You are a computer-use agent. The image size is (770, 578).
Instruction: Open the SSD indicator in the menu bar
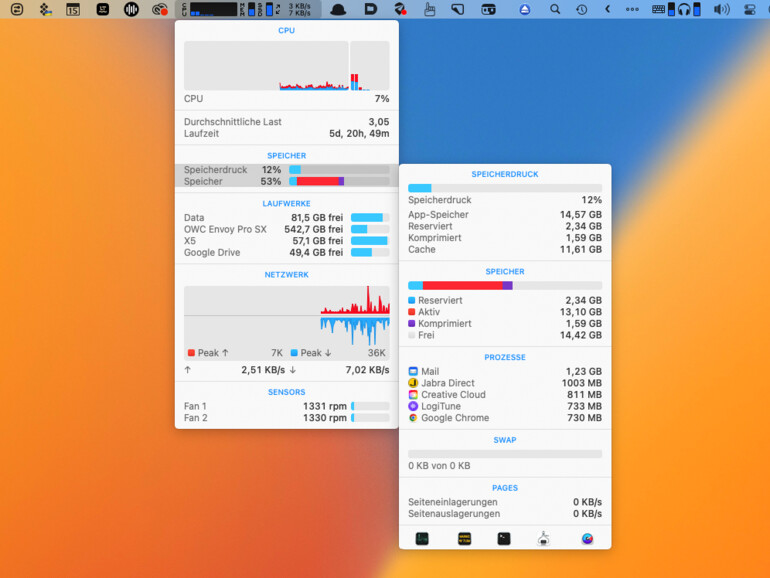pyautogui.click(x=266, y=9)
